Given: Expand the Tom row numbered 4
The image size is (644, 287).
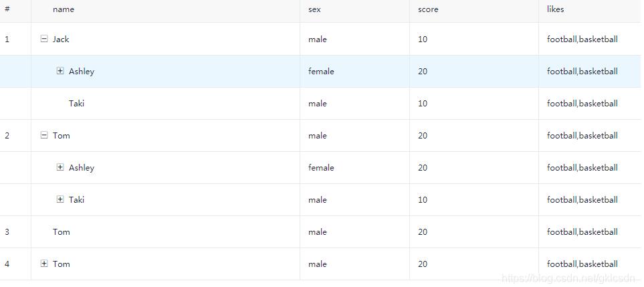Looking at the screenshot, I should tap(44, 264).
